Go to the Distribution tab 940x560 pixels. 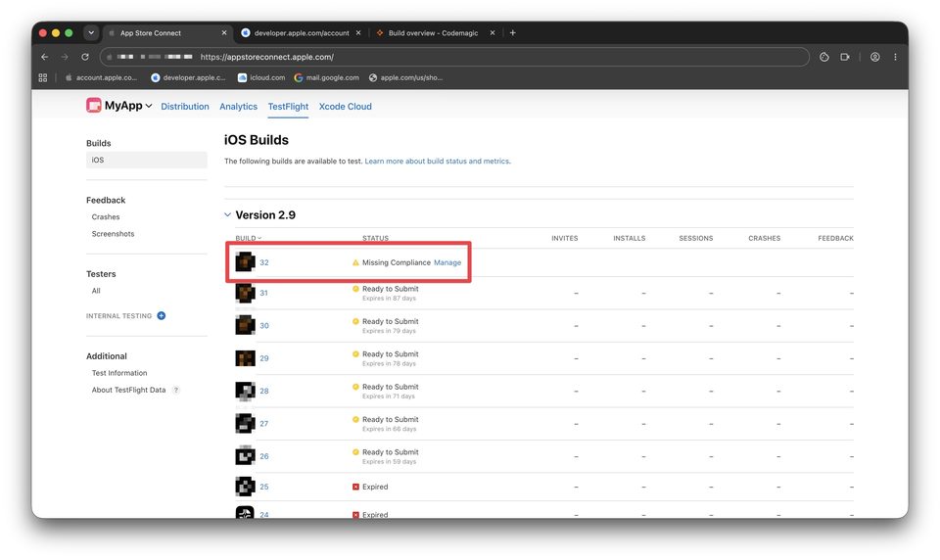(x=185, y=107)
